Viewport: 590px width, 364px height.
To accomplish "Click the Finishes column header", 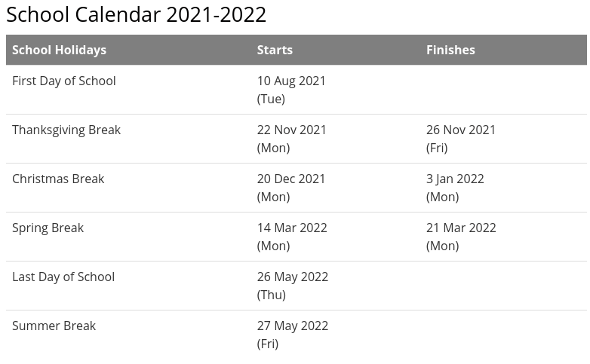I will 450,50.
